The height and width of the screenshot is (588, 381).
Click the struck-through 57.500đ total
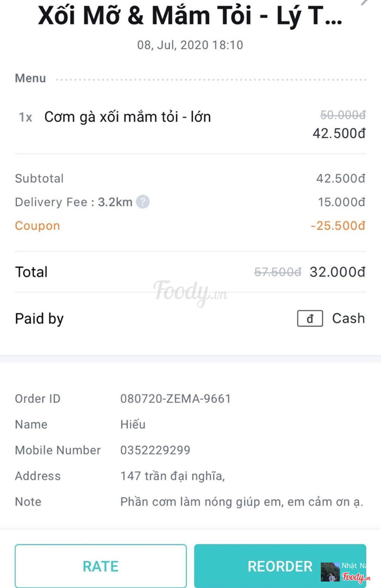tap(278, 273)
